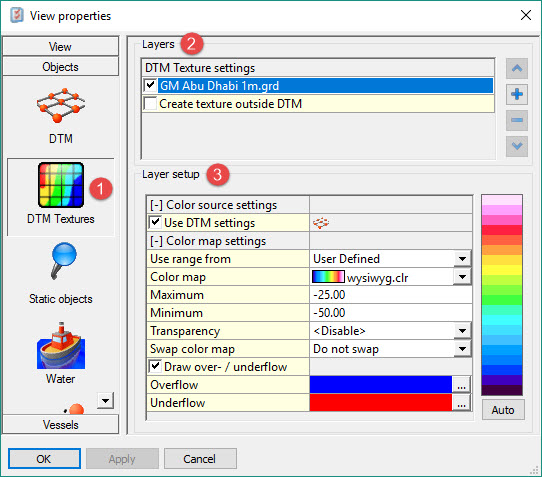Select the DTM Textures icon

click(x=61, y=185)
